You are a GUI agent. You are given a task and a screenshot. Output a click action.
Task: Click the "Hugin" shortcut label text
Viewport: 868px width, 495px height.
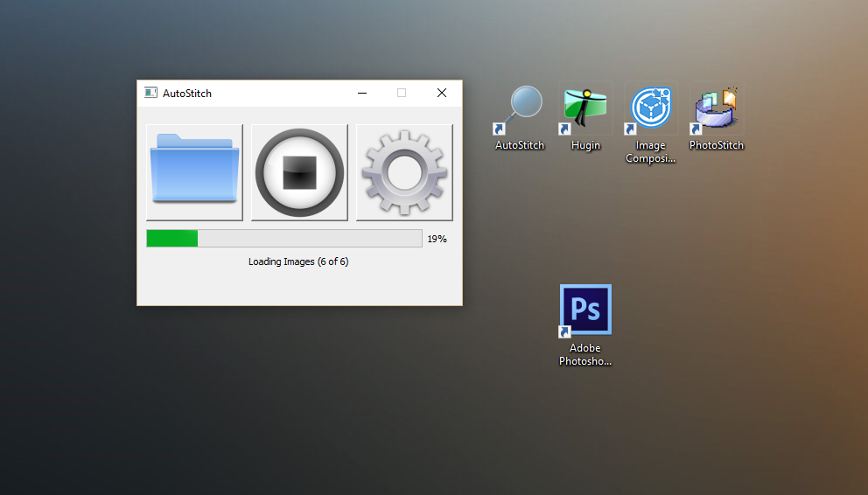coord(585,145)
